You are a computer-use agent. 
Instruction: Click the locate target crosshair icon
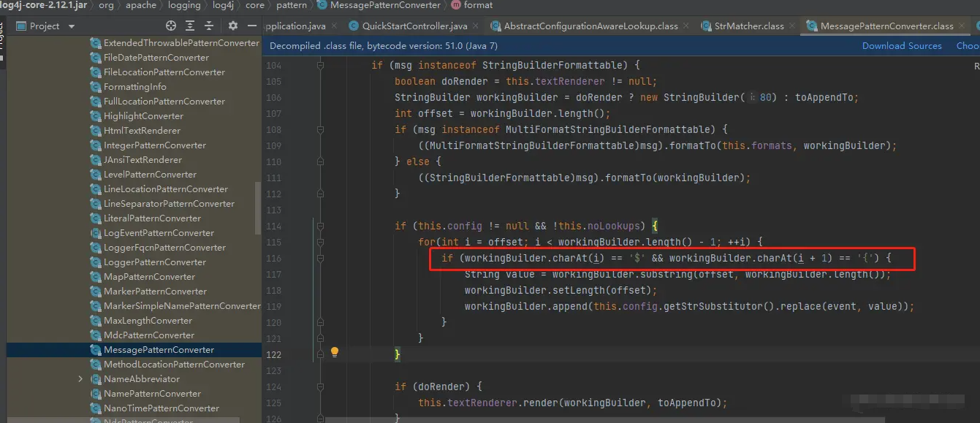pos(171,26)
